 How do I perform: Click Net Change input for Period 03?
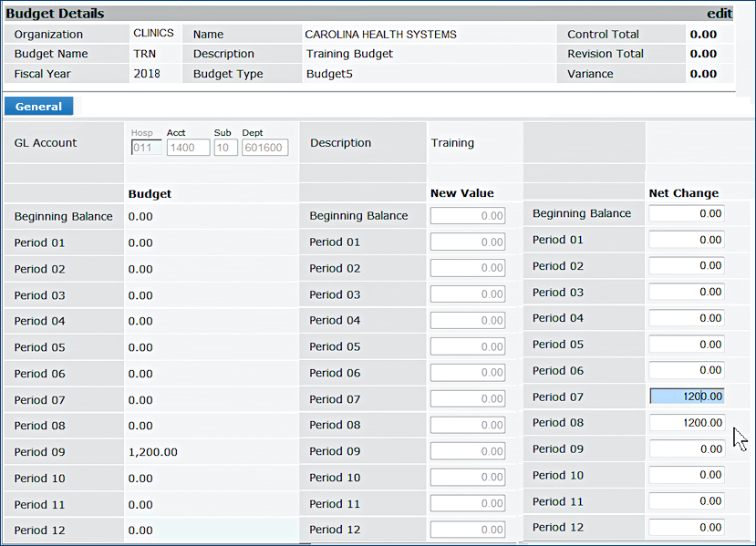(687, 293)
